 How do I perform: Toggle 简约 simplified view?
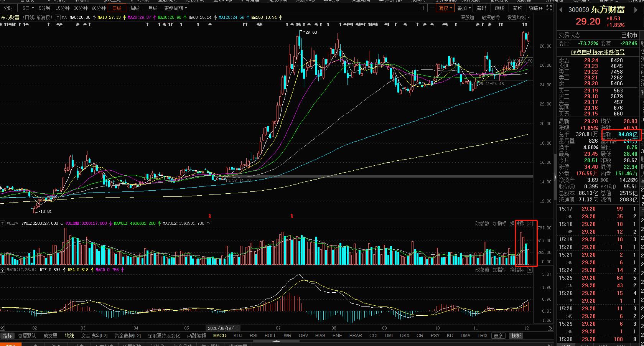[517, 8]
